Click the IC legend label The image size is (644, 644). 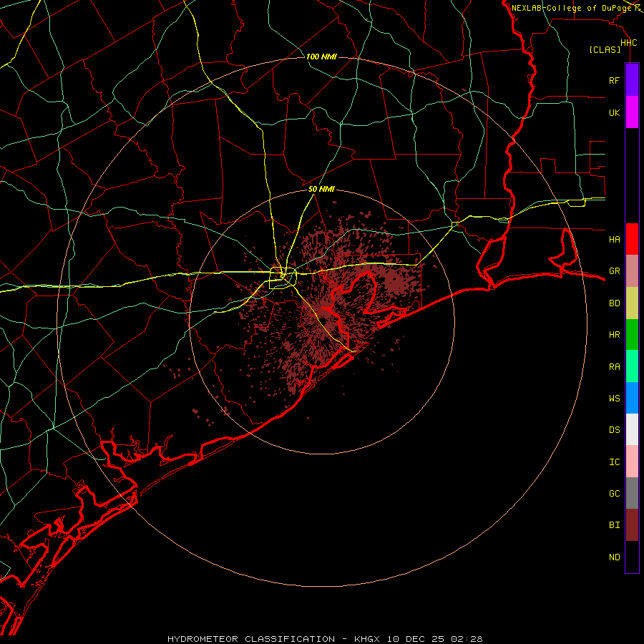(x=614, y=462)
